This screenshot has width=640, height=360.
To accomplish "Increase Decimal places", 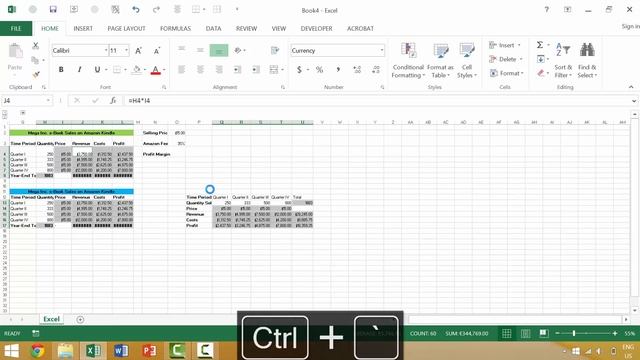I will (357, 70).
